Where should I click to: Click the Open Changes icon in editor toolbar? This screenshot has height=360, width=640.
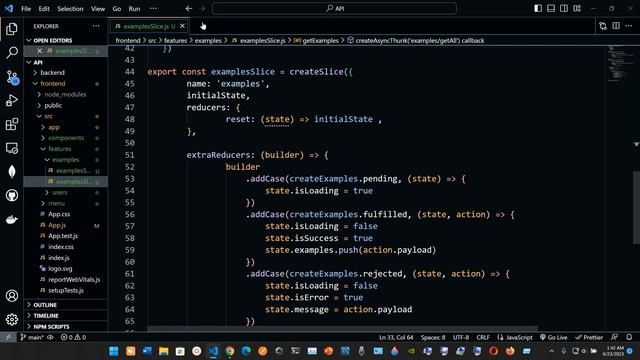pyautogui.click(x=603, y=26)
